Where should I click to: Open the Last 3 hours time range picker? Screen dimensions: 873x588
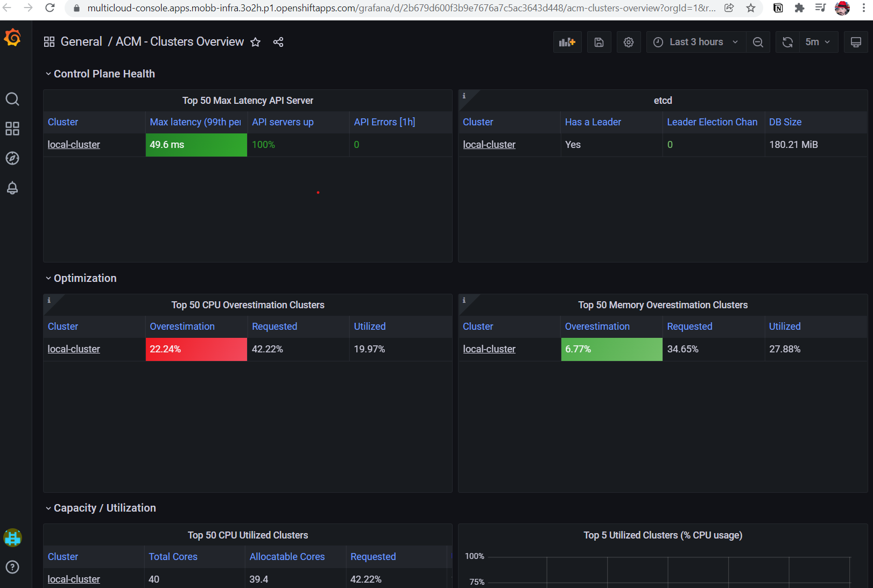tap(695, 41)
